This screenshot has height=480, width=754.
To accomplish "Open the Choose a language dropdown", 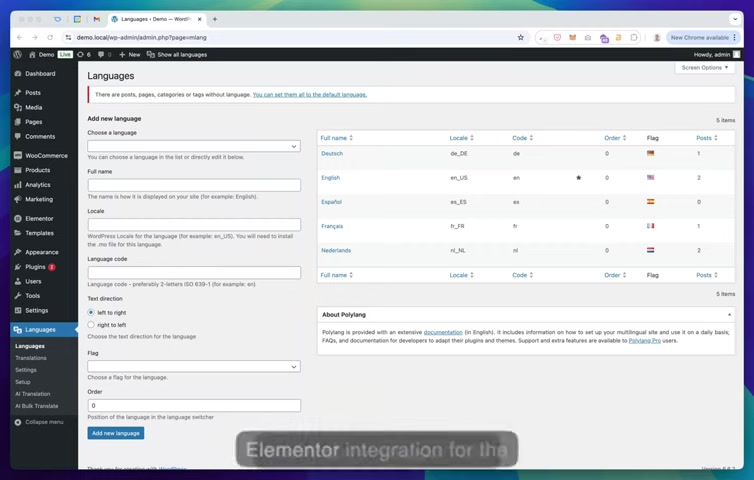I will tap(194, 146).
